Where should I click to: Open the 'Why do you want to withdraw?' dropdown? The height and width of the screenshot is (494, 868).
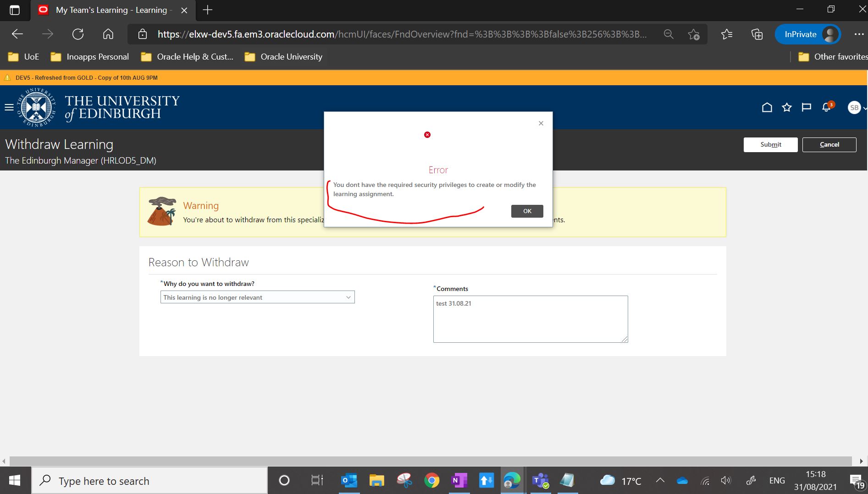pyautogui.click(x=257, y=297)
